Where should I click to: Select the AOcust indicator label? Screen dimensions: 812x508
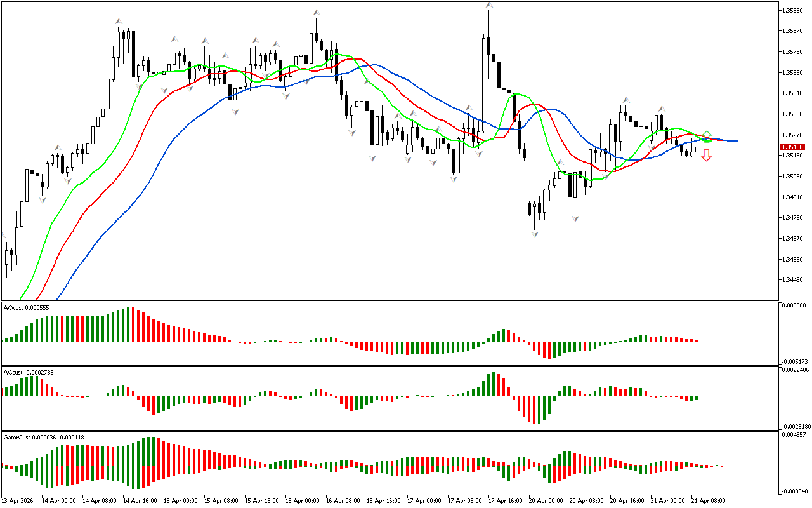(x=27, y=308)
